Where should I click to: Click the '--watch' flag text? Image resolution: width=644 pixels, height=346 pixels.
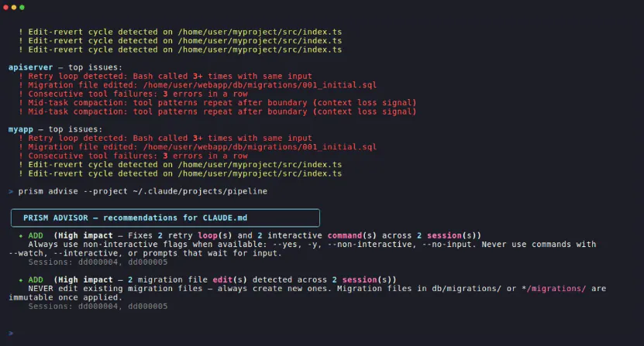26,253
